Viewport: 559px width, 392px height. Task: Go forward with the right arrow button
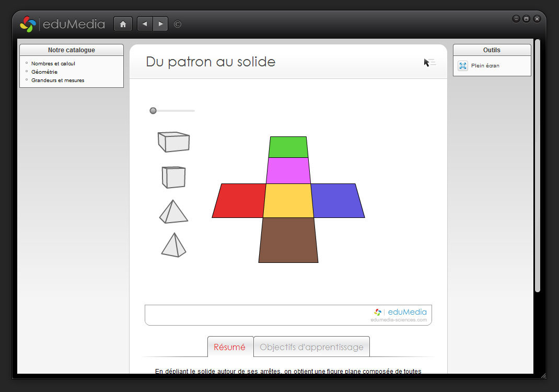(x=160, y=24)
